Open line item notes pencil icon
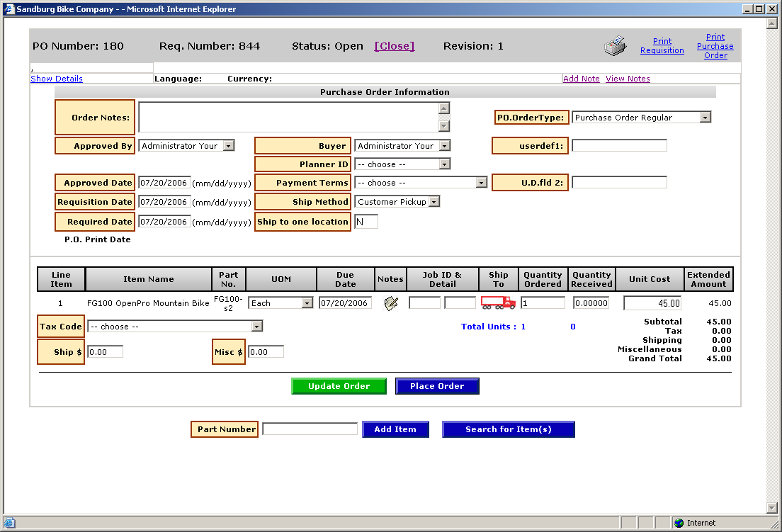This screenshot has width=782, height=532. (390, 303)
